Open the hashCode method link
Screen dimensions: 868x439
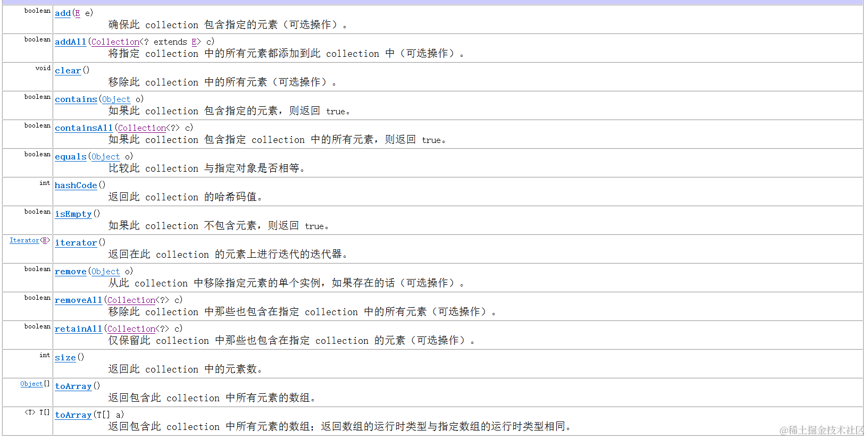(x=76, y=185)
